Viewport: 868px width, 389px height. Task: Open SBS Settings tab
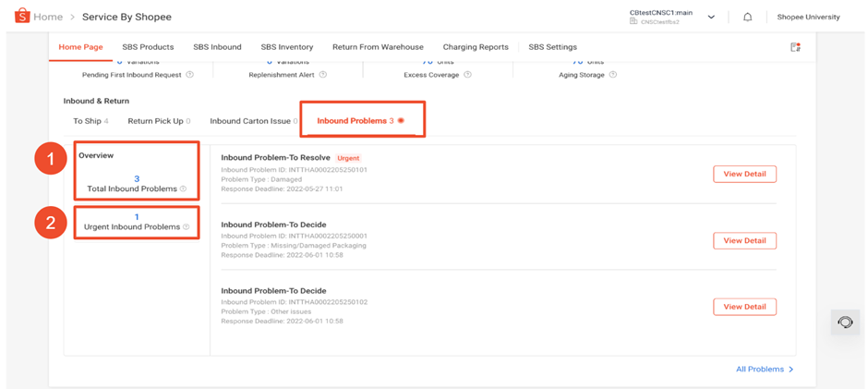tap(552, 47)
